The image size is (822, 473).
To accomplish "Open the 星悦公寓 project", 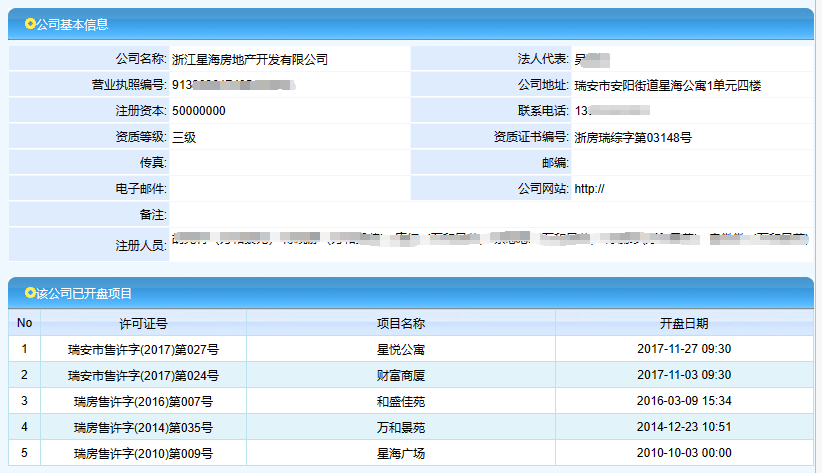I will tap(400, 349).
